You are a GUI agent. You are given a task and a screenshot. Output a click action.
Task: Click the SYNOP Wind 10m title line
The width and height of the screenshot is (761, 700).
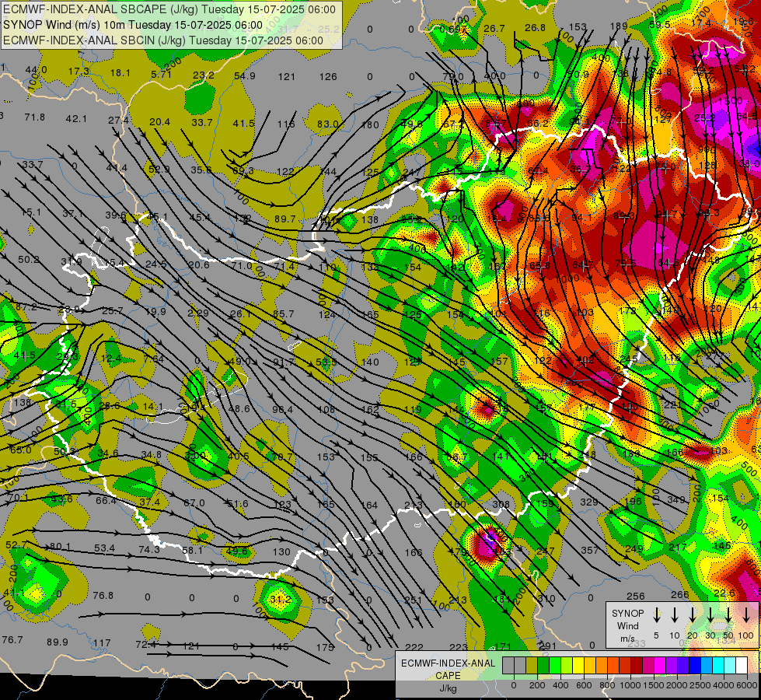coord(133,25)
